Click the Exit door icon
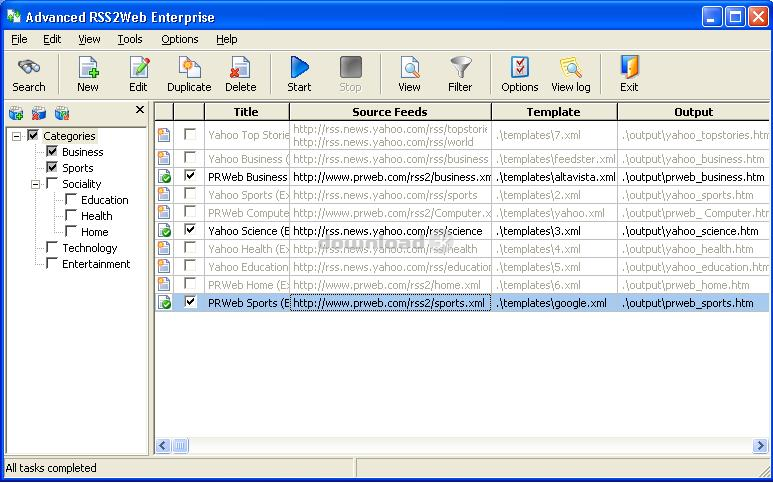Screen dimensions: 773x483 click(x=629, y=68)
